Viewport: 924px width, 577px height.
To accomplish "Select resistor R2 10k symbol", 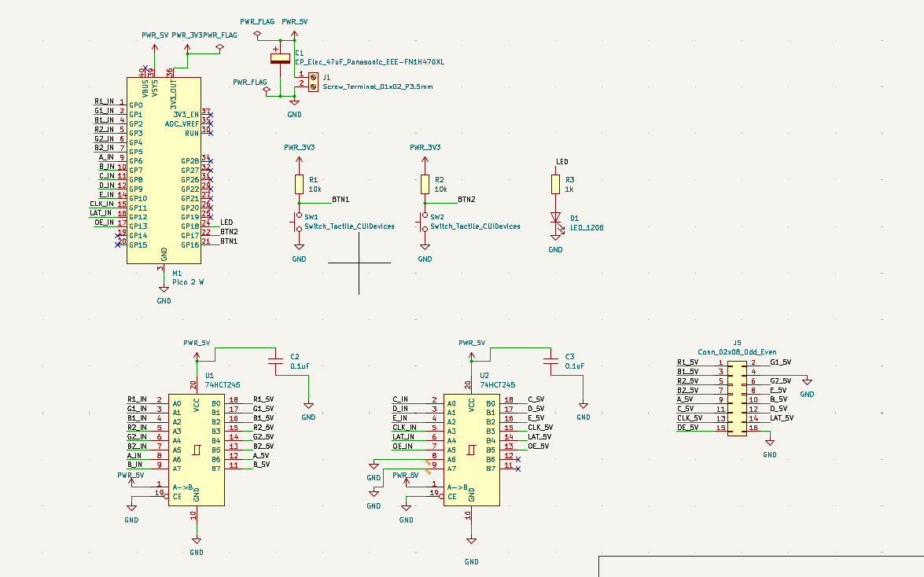I will [425, 185].
